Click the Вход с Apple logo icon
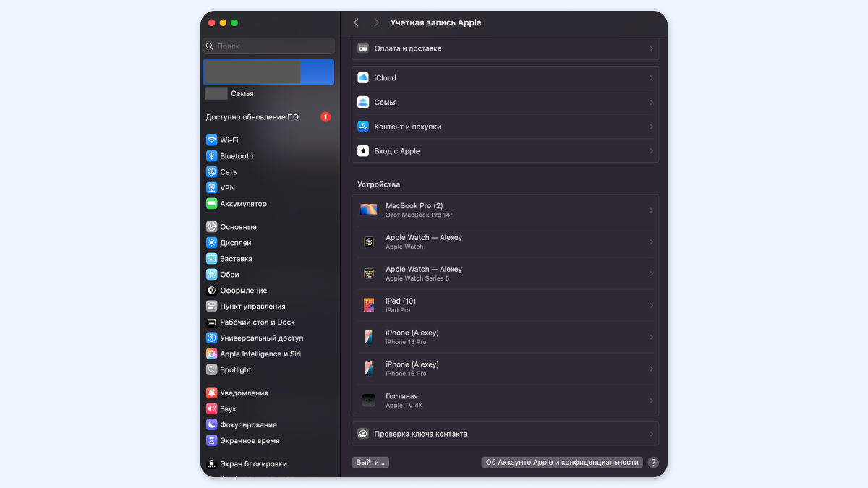The height and width of the screenshot is (488, 868). coord(363,151)
